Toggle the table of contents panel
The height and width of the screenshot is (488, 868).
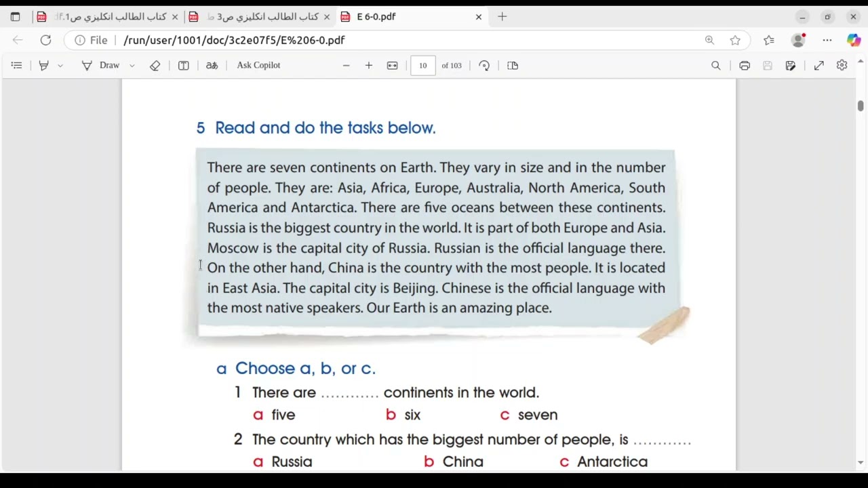(16, 65)
